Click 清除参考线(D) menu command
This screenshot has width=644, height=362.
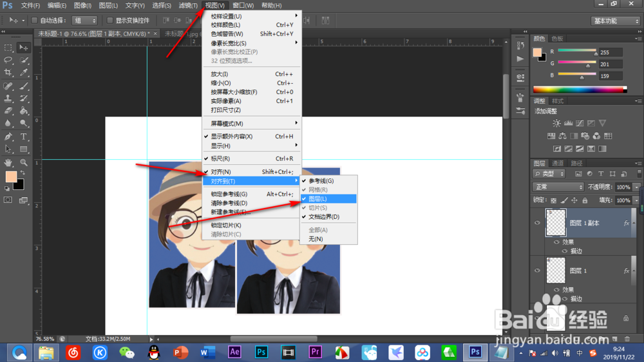(252, 203)
